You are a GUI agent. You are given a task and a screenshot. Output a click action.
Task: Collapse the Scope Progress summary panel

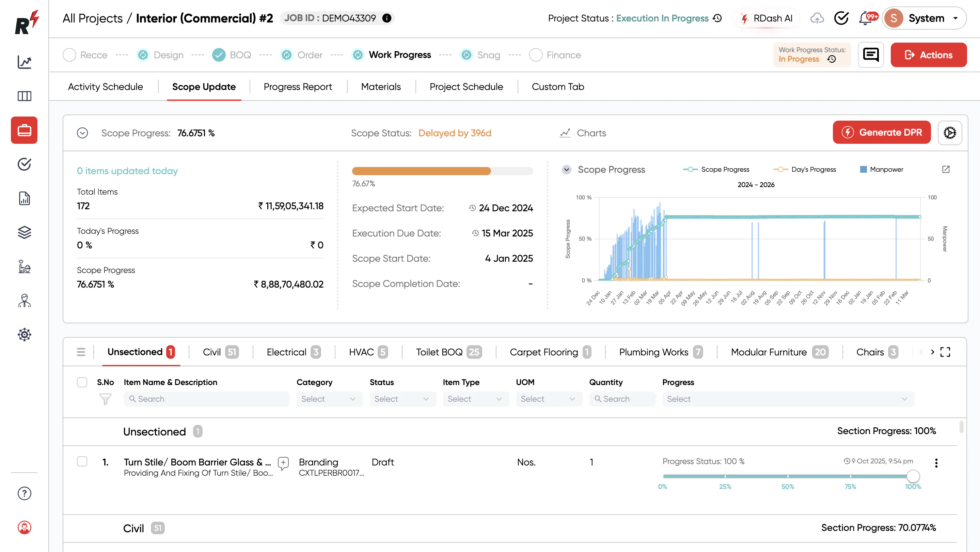[82, 133]
